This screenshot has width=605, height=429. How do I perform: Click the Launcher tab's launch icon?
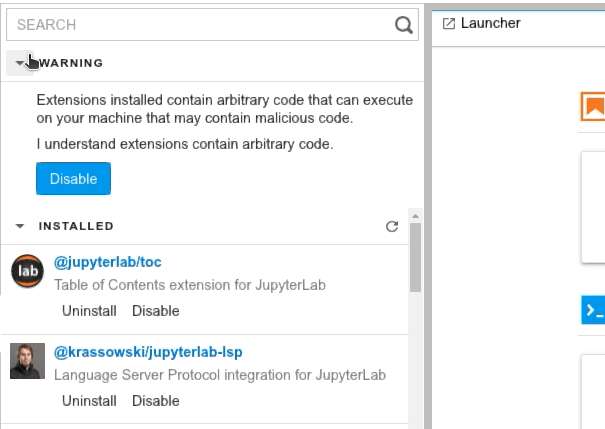[449, 24]
